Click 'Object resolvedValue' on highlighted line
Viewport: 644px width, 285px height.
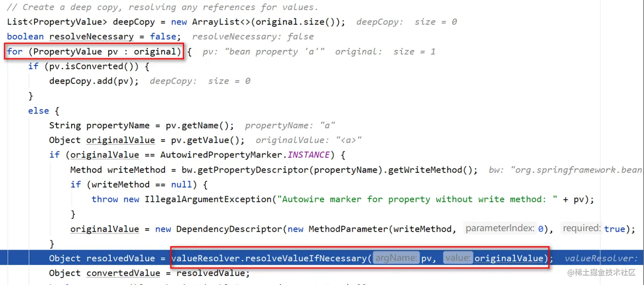pyautogui.click(x=102, y=258)
